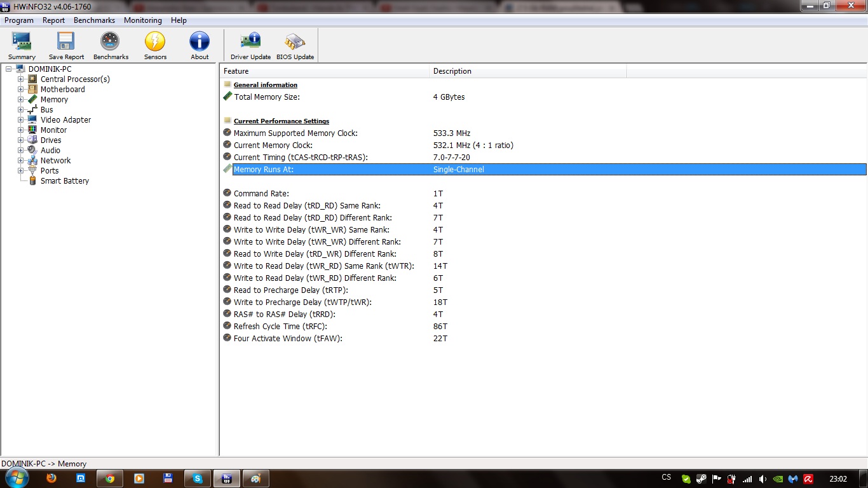Click the battery power tray icon
The image size is (868, 488).
coord(732,479)
